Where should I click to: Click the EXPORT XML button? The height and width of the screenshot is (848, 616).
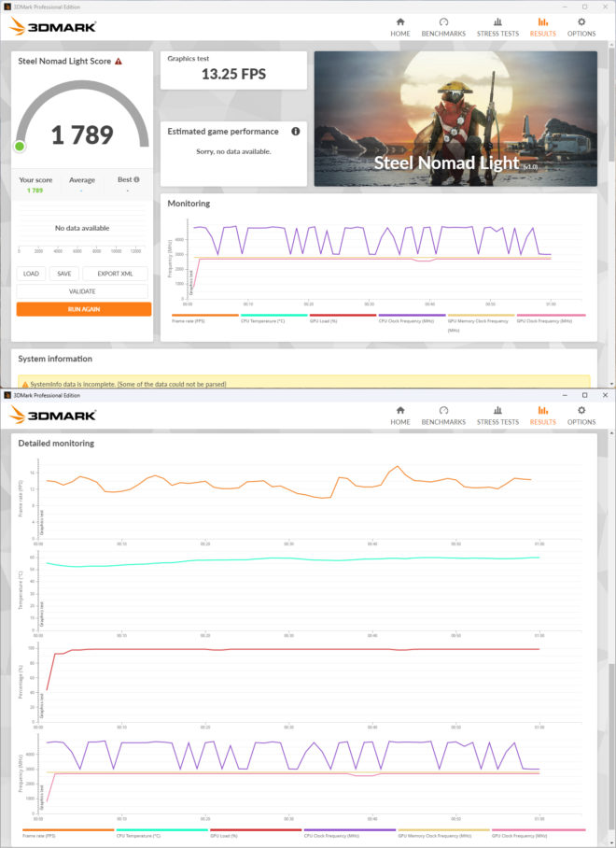115,274
